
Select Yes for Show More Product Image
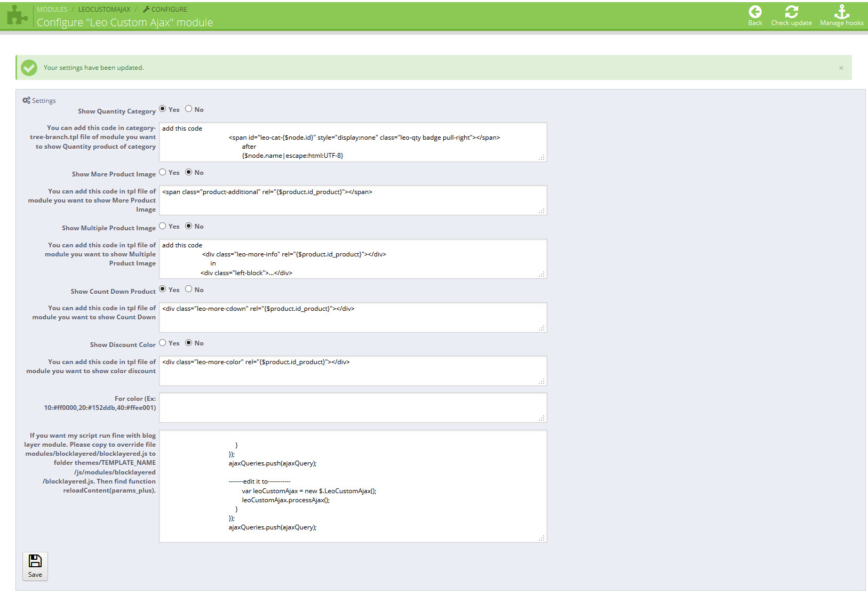coord(163,172)
